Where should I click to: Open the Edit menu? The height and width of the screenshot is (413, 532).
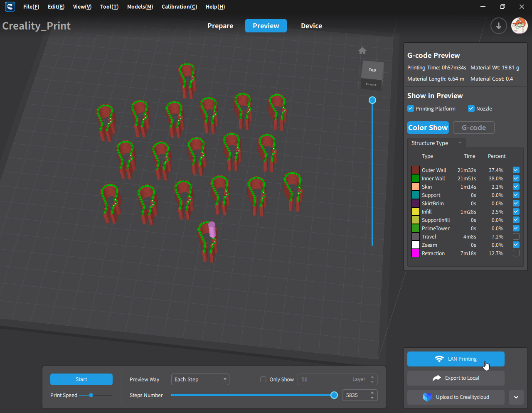click(x=56, y=7)
